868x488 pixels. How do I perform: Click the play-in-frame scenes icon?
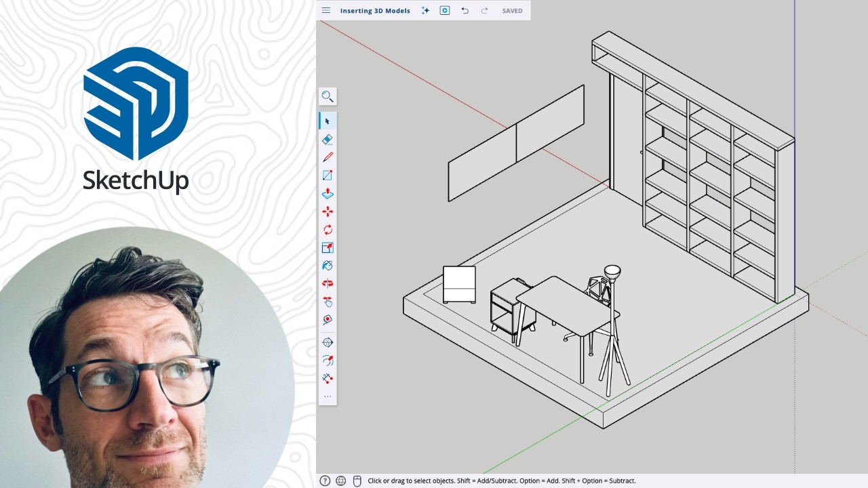point(445,10)
